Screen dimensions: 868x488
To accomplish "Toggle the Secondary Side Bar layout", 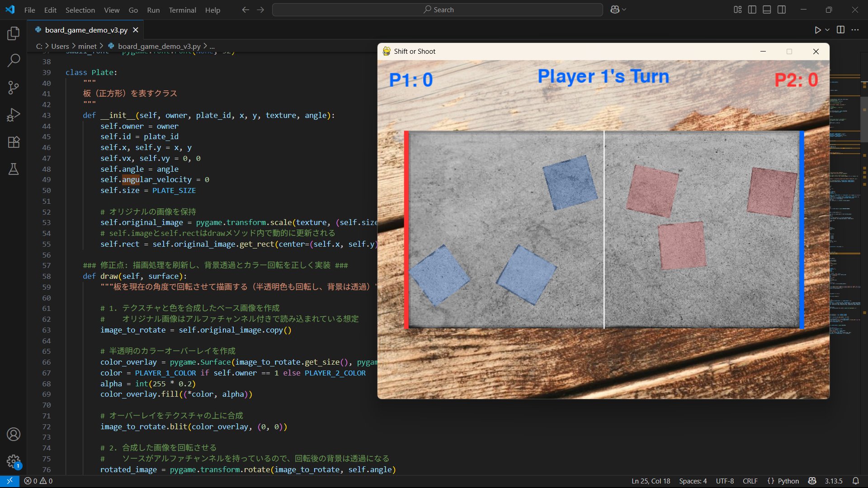I will [x=782, y=9].
